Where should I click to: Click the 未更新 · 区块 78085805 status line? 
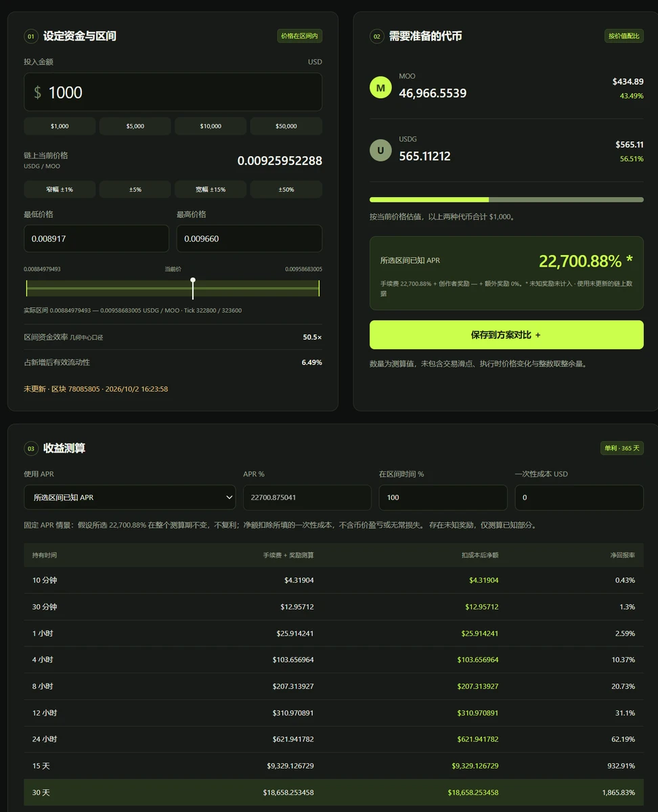96,389
